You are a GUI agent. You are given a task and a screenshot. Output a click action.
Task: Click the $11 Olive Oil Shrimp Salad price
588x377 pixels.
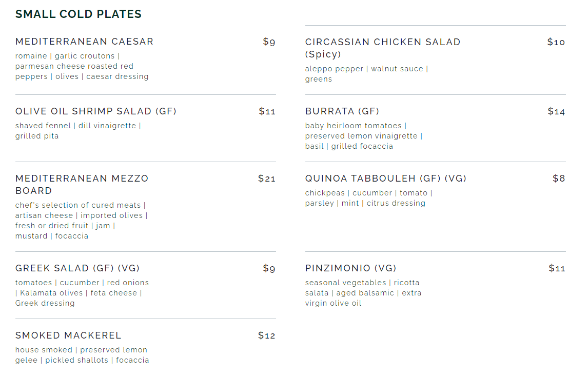click(x=267, y=111)
